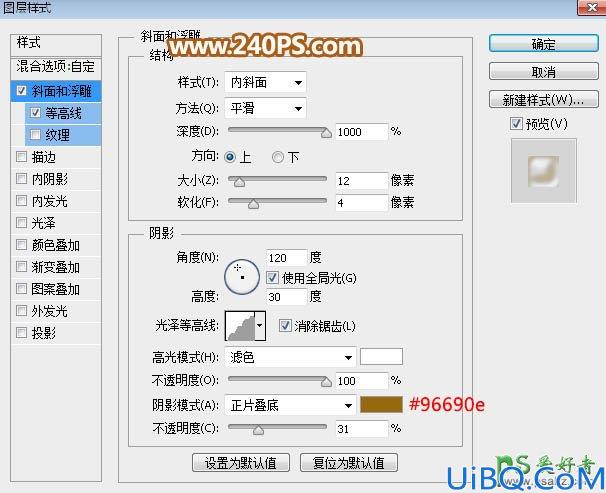
Task: Enable the 投影 checkbox
Action: 21,333
